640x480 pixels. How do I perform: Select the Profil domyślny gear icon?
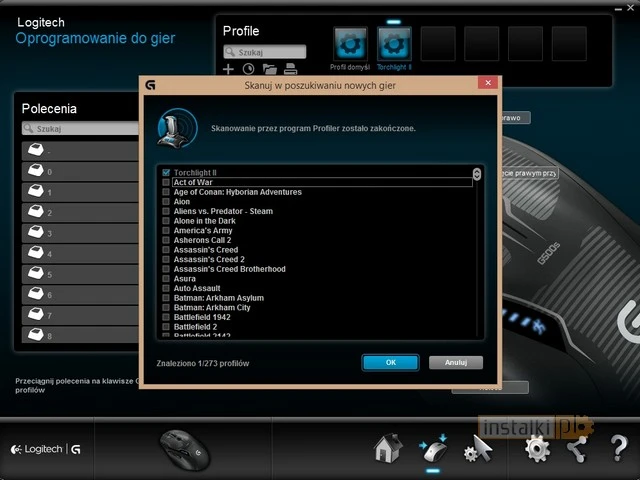(350, 44)
